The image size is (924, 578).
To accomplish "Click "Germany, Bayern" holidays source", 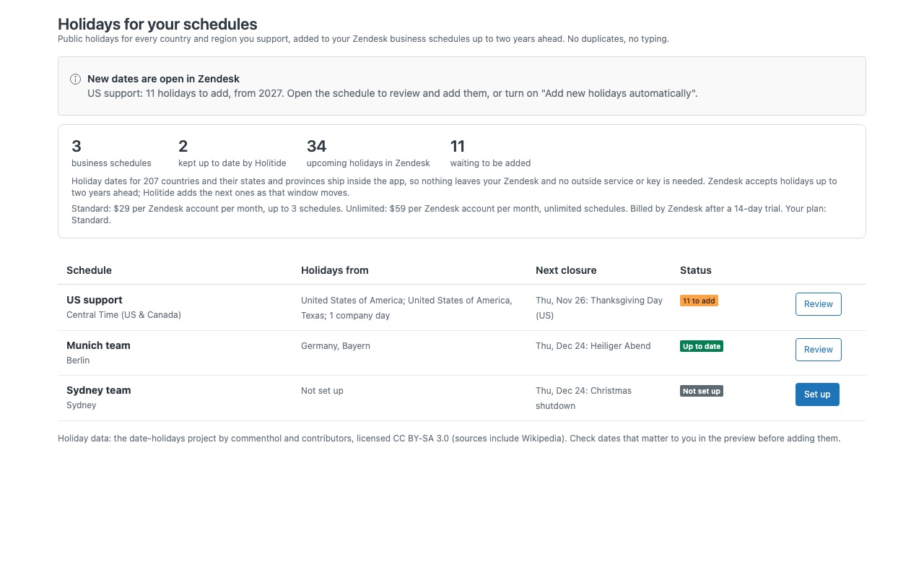I will click(336, 346).
